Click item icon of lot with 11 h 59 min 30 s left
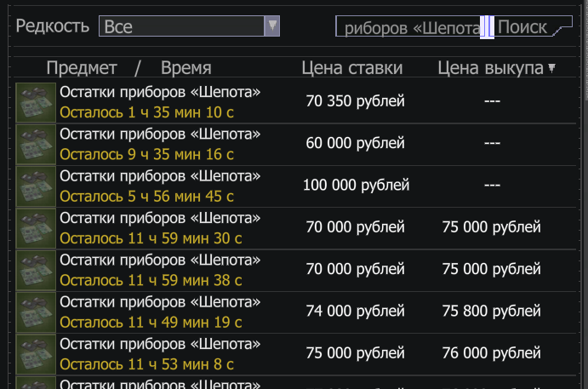The image size is (588, 389). (36, 228)
